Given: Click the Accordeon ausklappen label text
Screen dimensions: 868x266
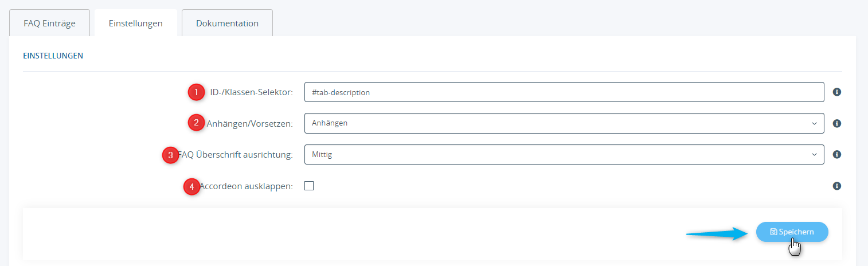Looking at the screenshot, I should pos(247,186).
